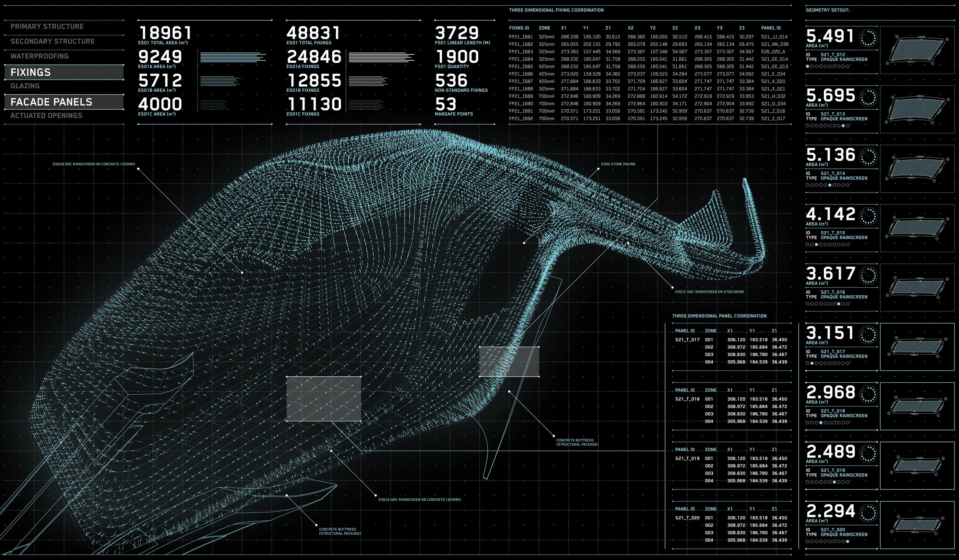This screenshot has height=560, width=959.
Task: Select the PRIMARY STRUCTURE menu item
Action: [x=47, y=26]
